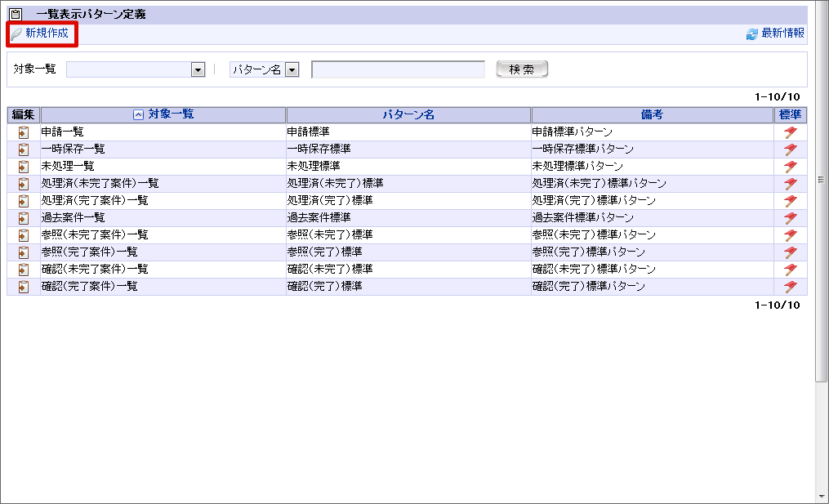829x504 pixels.
Task: Open the edit icon on 確認(完了案件)一覧 row
Action: coord(22,286)
